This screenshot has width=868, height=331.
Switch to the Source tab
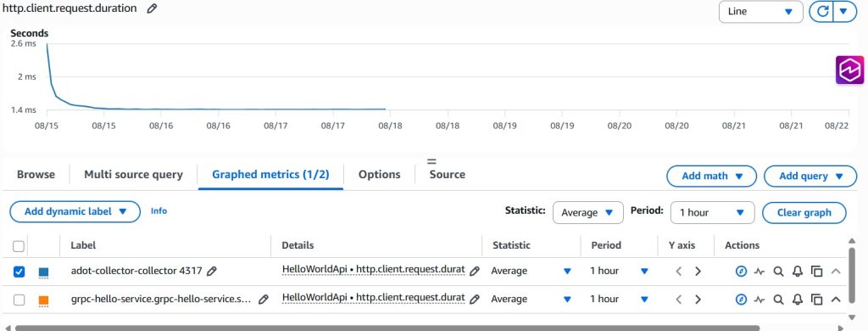[448, 175]
